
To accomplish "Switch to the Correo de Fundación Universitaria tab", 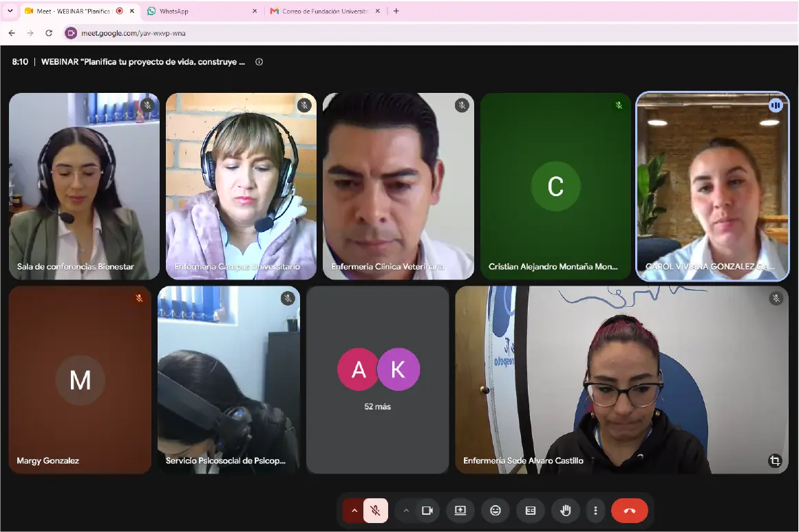I will pos(326,11).
